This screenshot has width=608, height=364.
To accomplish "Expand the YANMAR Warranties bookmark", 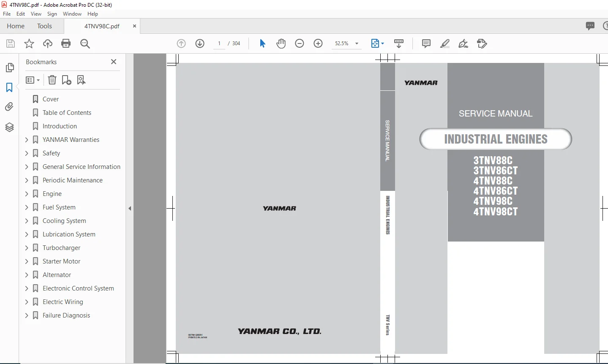I will pyautogui.click(x=27, y=140).
